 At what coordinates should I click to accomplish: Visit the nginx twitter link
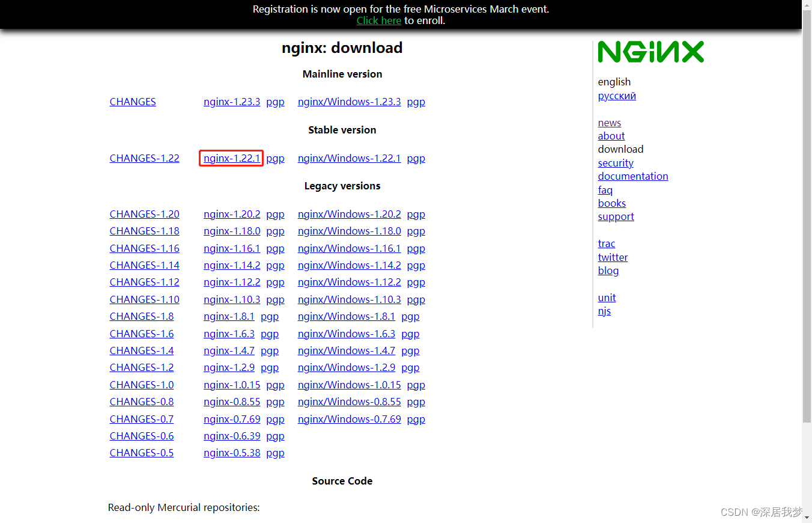click(613, 257)
